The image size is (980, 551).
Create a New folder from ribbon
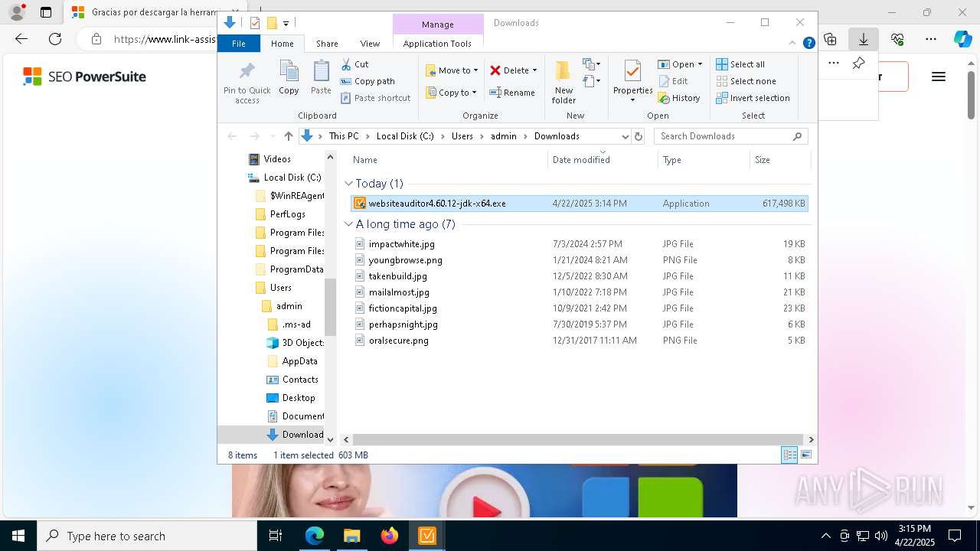(563, 82)
